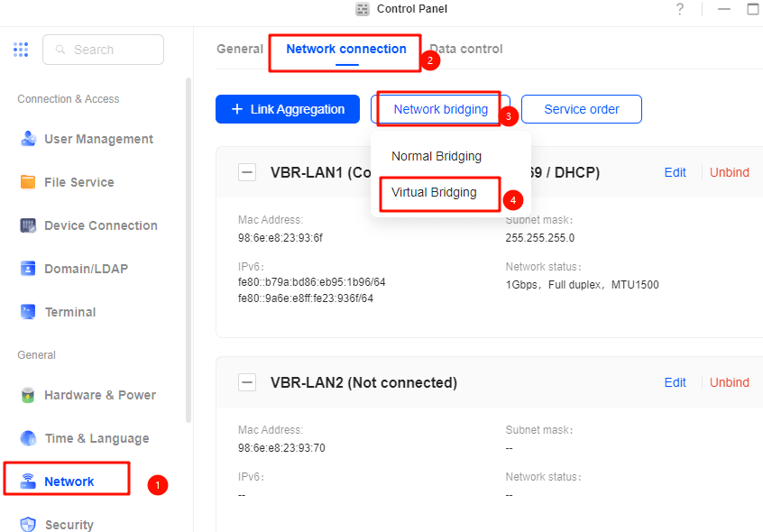Screen dimensions: 763x532
Task: Click subnet mask value 255.255.255.0
Action: click(x=539, y=238)
